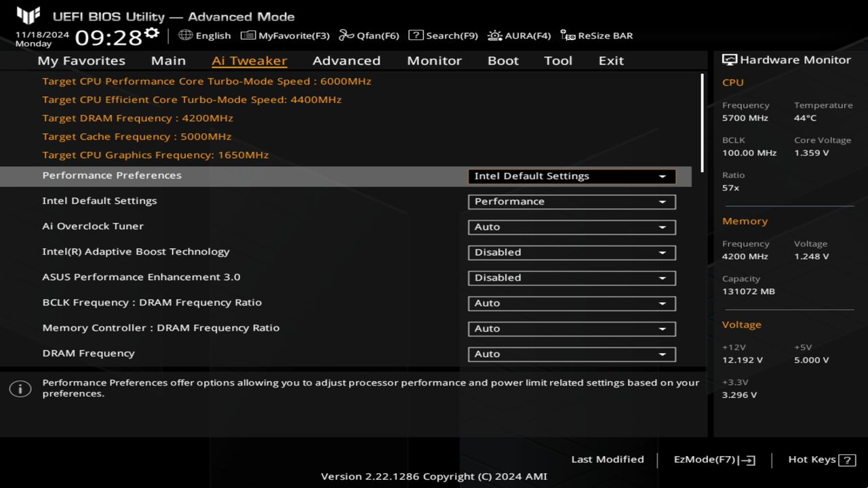Click the info icon in the help area
868x488 pixels.
[20, 388]
